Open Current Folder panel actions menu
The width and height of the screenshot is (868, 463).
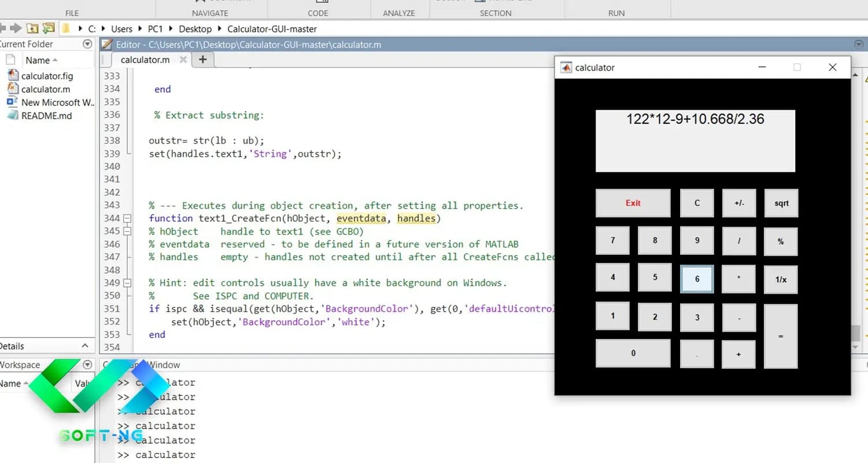coord(87,44)
